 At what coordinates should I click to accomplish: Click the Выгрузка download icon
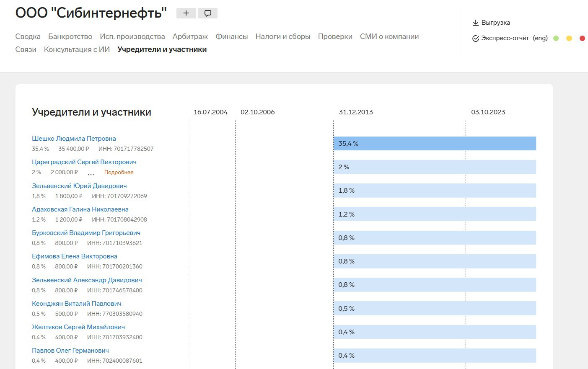pos(476,23)
